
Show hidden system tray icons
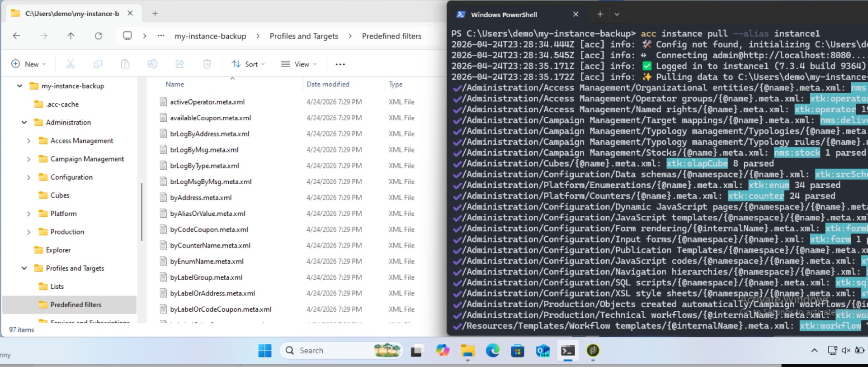(814, 350)
